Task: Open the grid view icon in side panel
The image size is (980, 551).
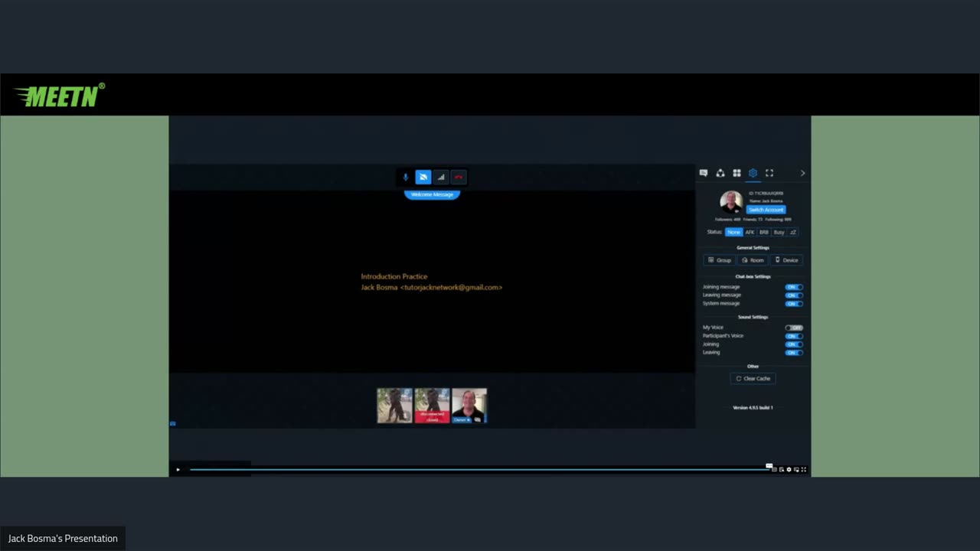Action: [x=737, y=173]
